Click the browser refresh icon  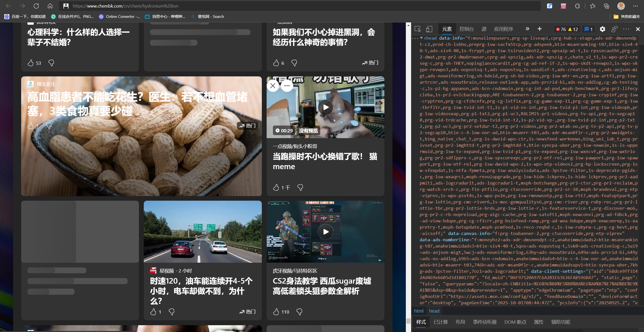pos(36,6)
